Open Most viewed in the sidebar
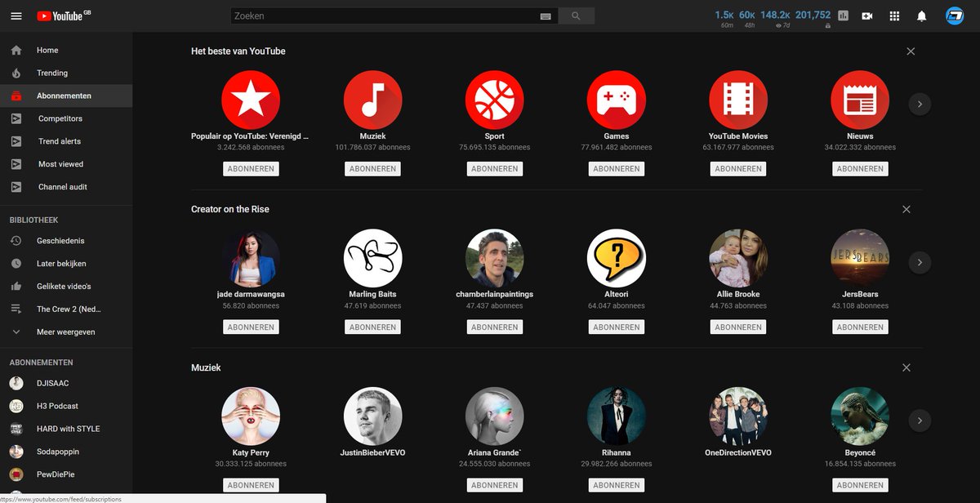980x503 pixels. click(x=66, y=164)
